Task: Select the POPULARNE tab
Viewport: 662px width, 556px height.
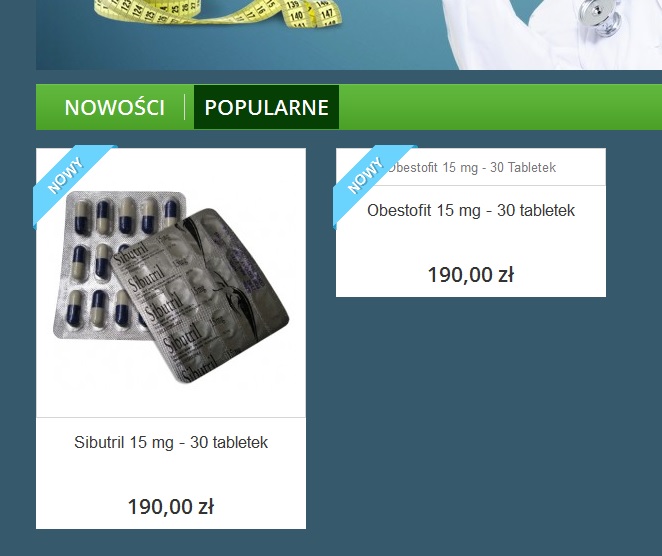Action: (x=266, y=107)
